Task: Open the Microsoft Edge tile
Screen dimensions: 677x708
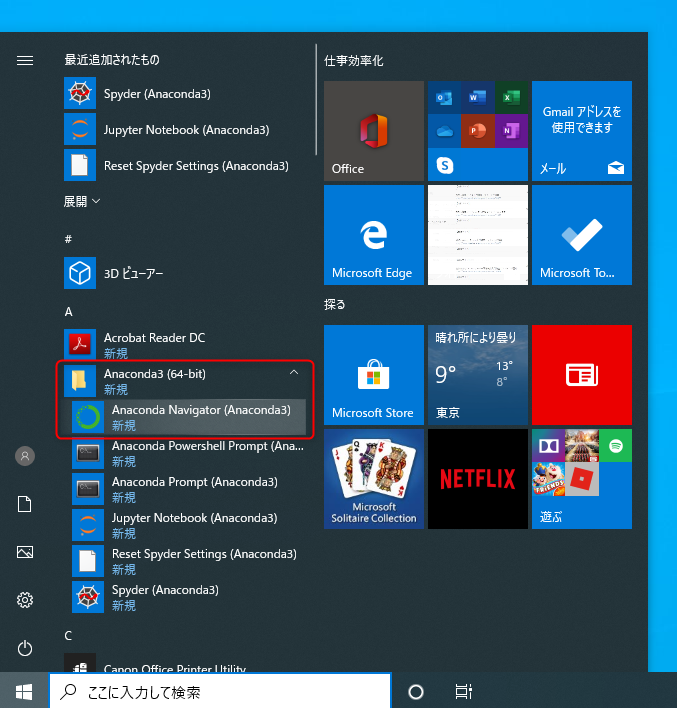Action: click(x=373, y=235)
